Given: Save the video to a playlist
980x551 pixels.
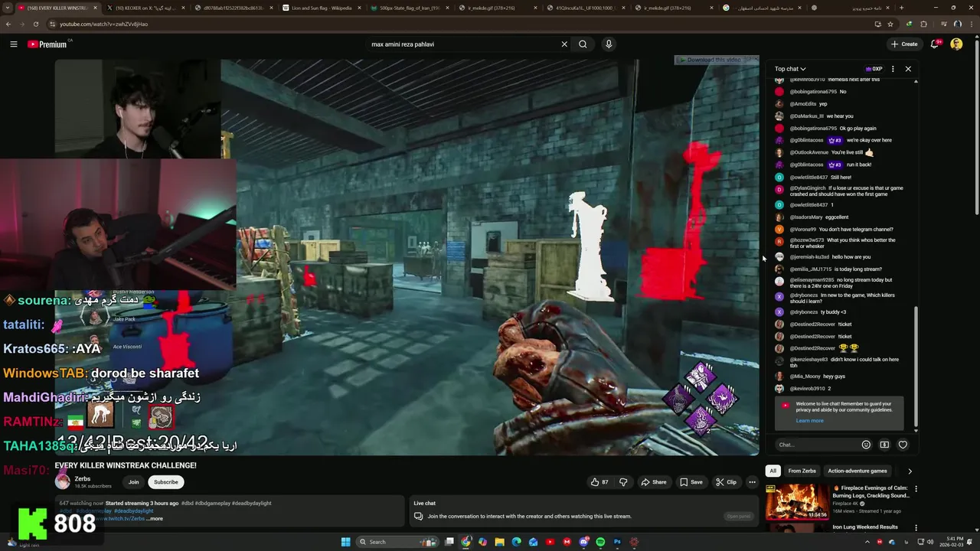Looking at the screenshot, I should [x=691, y=482].
